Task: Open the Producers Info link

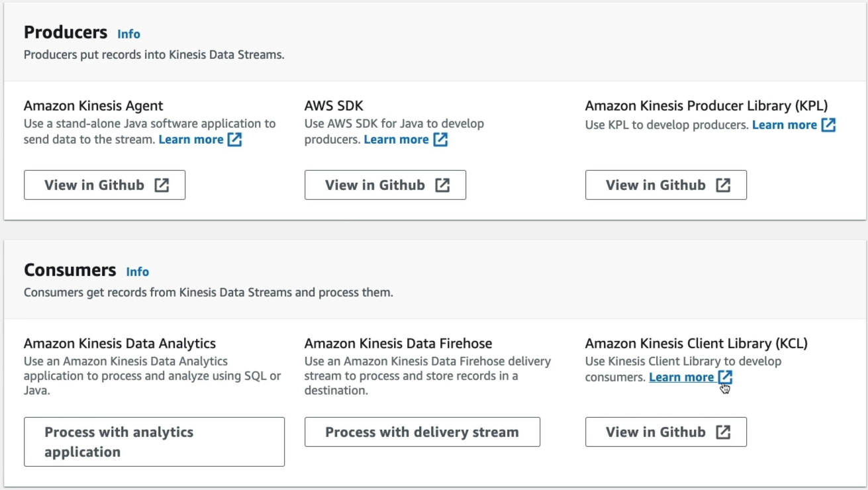Action: pyautogui.click(x=129, y=34)
